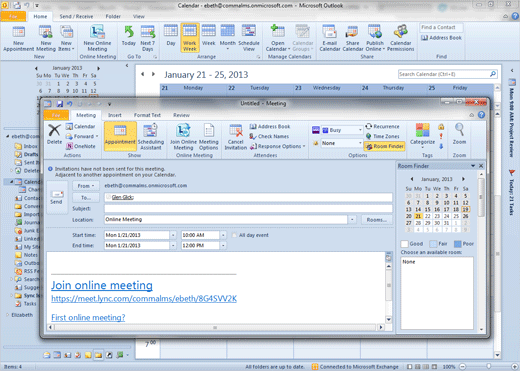This screenshot has width=520, height=371.
Task: Open the Review tab
Action: [181, 115]
